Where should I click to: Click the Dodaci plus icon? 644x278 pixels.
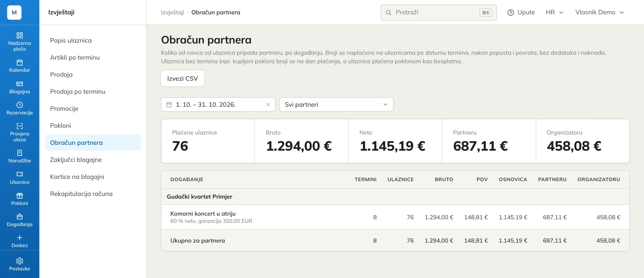(20, 238)
